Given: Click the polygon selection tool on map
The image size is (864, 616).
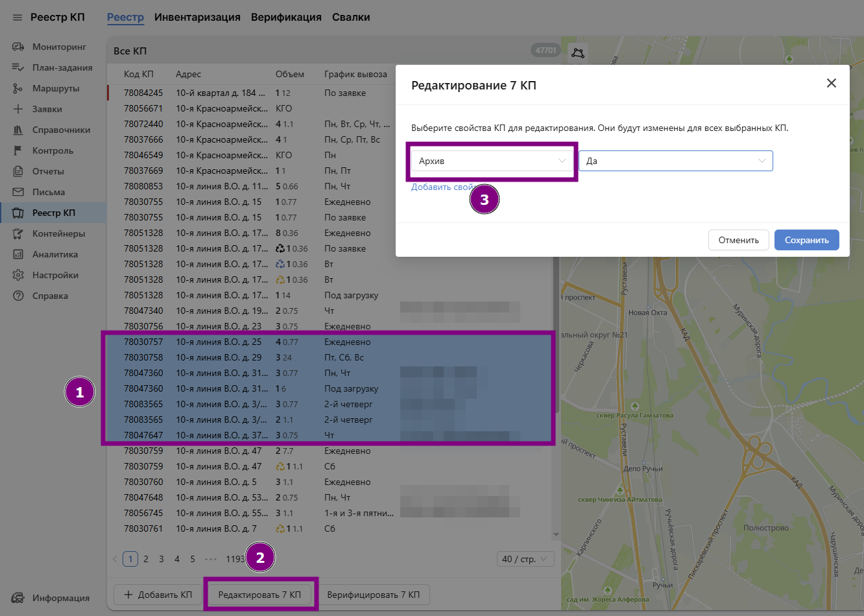Looking at the screenshot, I should click(x=578, y=53).
